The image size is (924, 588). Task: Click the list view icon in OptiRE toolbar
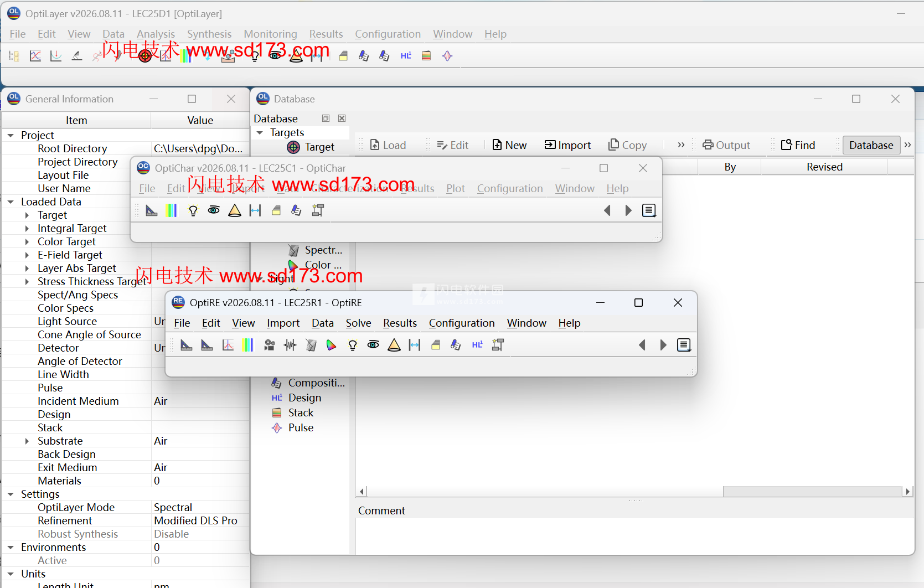(x=684, y=345)
